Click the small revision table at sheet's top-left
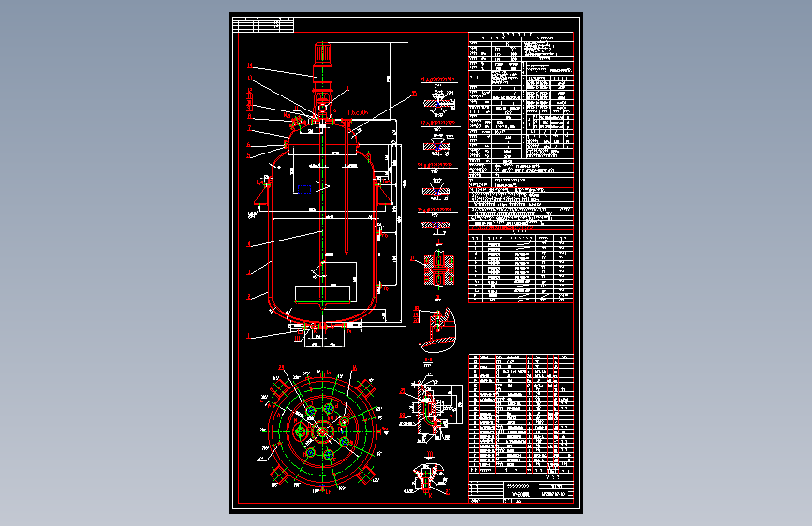The image size is (812, 526). pos(263,24)
